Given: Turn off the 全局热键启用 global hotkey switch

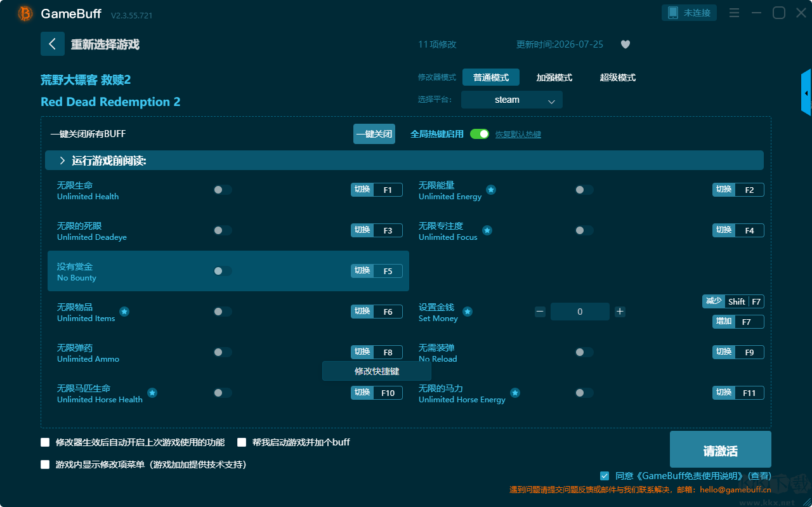Looking at the screenshot, I should click(x=480, y=134).
